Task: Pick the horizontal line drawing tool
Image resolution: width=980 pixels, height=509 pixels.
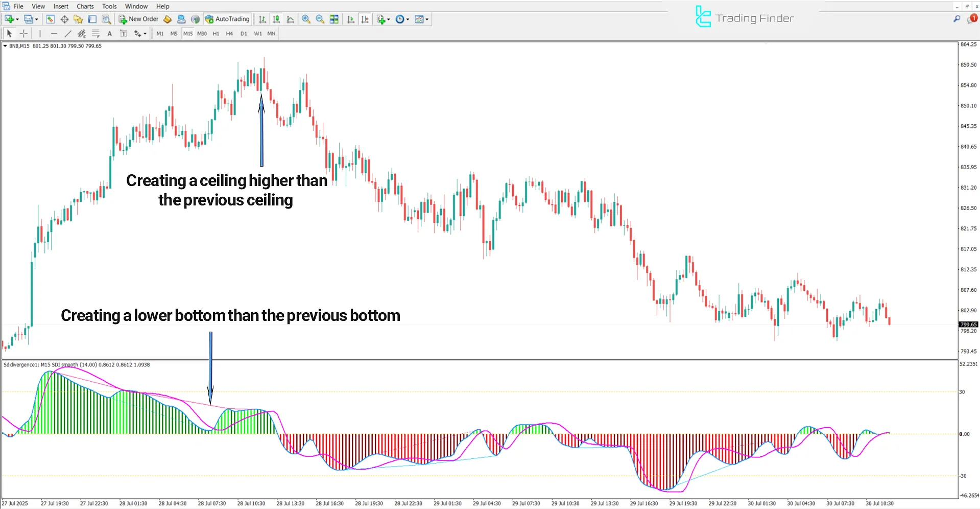Action: [54, 33]
